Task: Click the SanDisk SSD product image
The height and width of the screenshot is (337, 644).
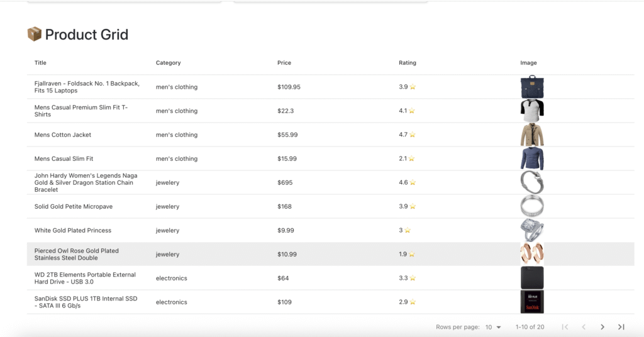Action: pos(531,302)
